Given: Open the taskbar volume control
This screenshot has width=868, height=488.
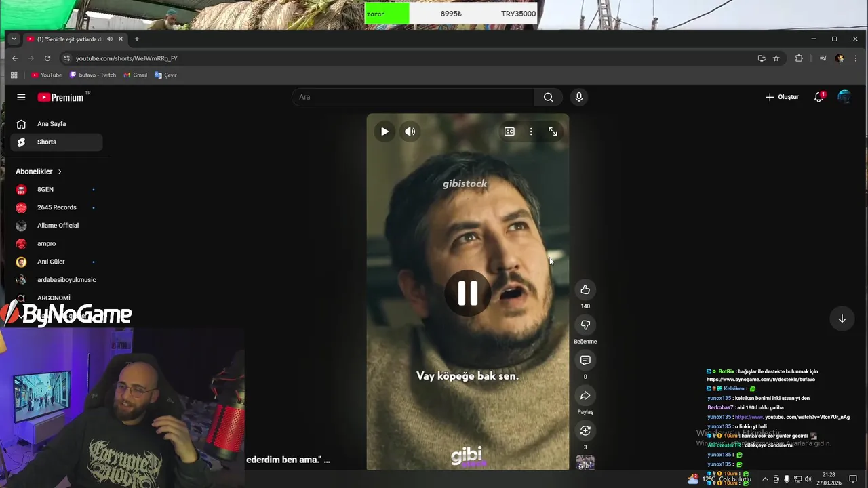Looking at the screenshot, I should [x=808, y=479].
